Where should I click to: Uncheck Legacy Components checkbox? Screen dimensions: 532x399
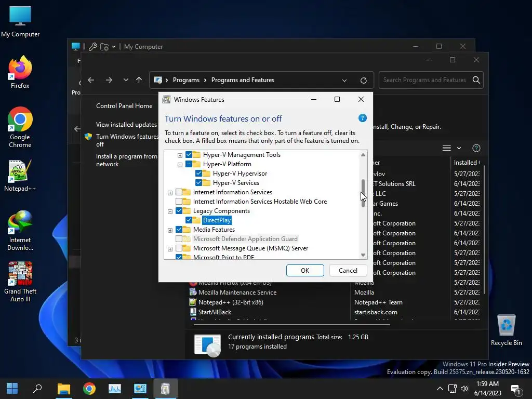click(179, 211)
